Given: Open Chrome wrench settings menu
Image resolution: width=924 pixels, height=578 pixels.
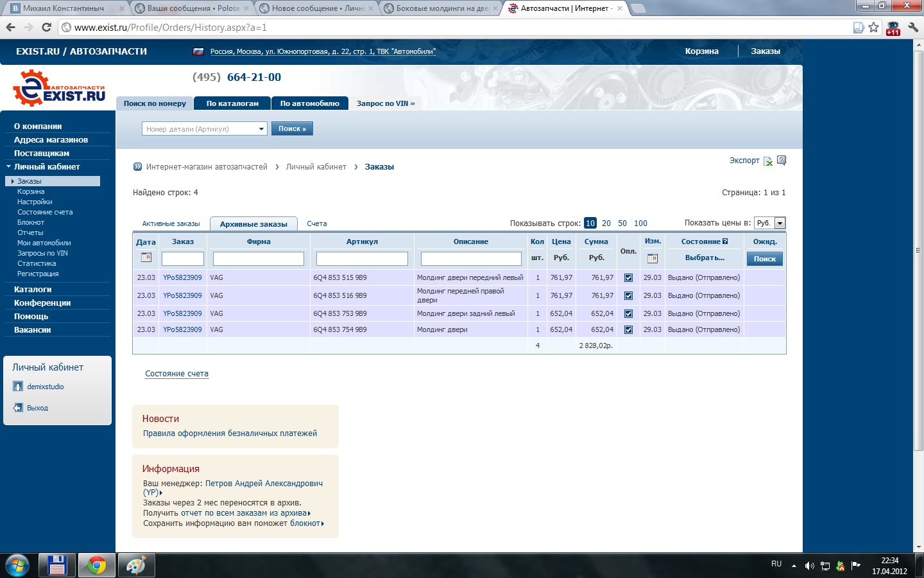Looking at the screenshot, I should [x=912, y=28].
